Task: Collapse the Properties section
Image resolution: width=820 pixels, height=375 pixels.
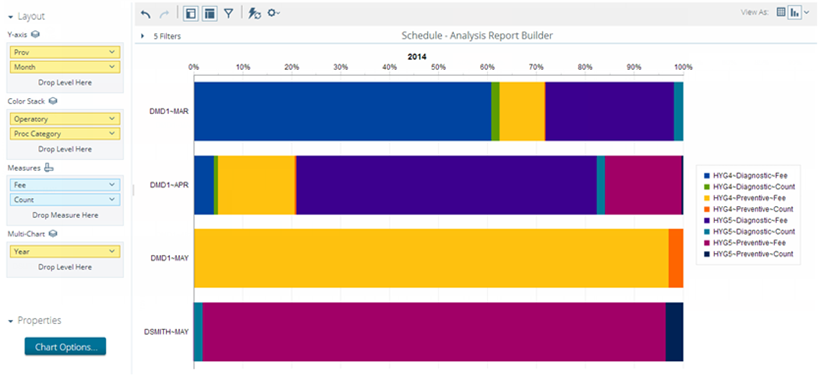Action: pyautogui.click(x=10, y=321)
